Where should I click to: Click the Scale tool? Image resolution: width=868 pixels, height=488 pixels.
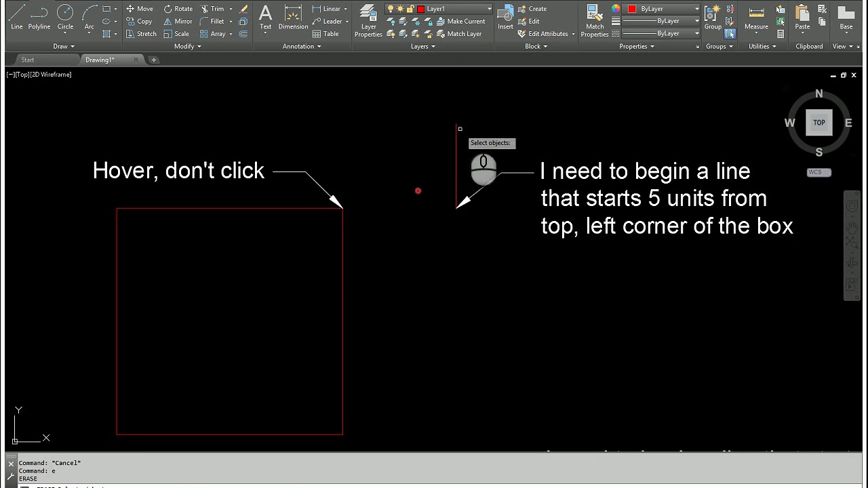[176, 33]
